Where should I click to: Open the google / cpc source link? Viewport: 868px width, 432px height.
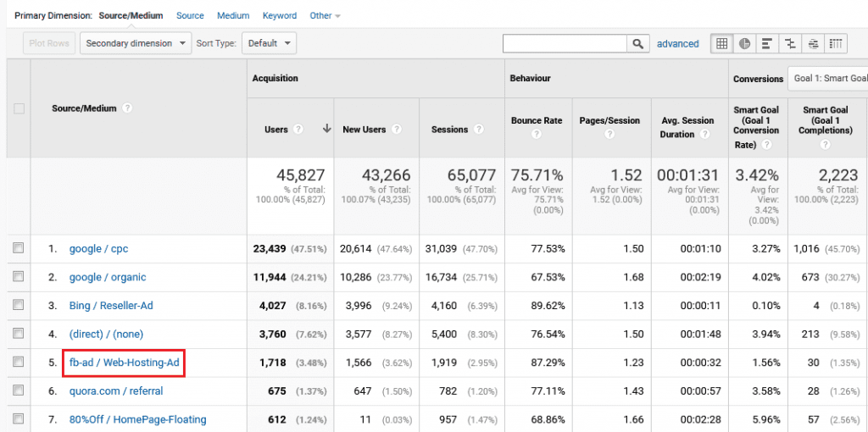(x=98, y=249)
